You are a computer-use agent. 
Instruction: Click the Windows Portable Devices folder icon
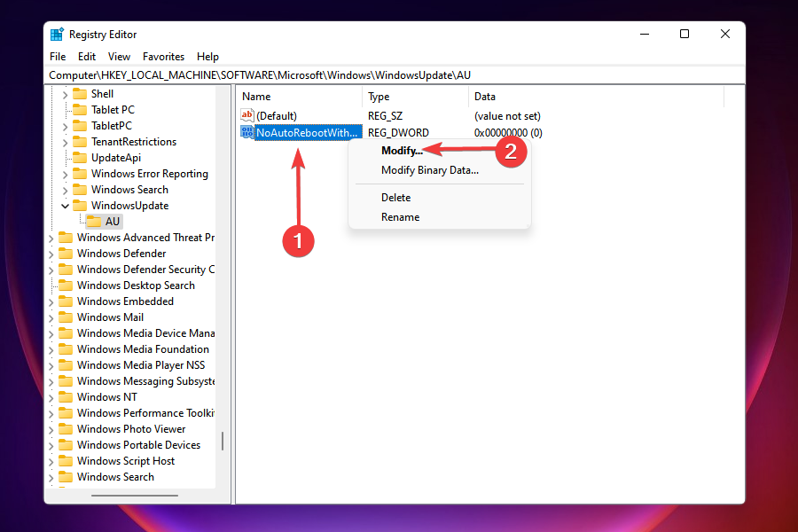tap(66, 445)
